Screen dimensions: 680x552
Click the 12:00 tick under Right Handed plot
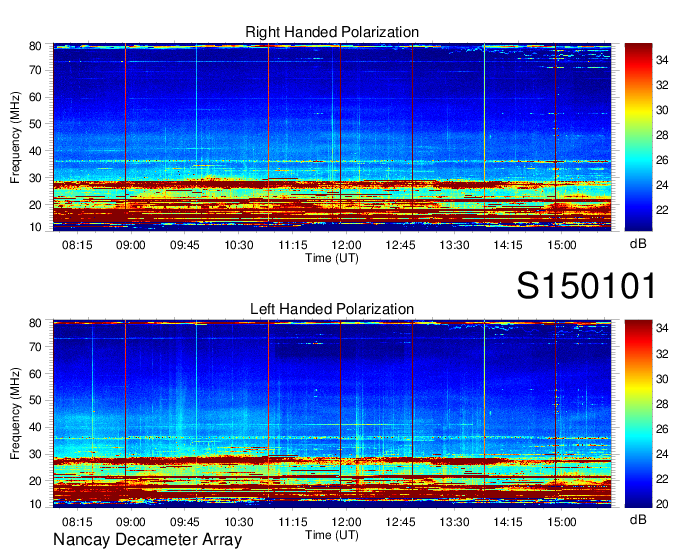pos(347,245)
